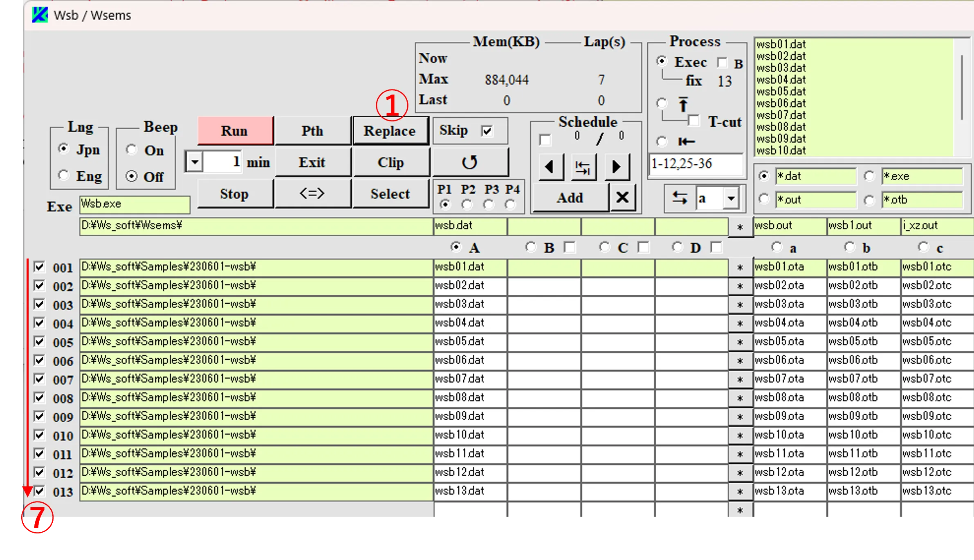Uncheck the row 005 checkbox
The width and height of the screenshot is (974, 560).
pyautogui.click(x=39, y=342)
